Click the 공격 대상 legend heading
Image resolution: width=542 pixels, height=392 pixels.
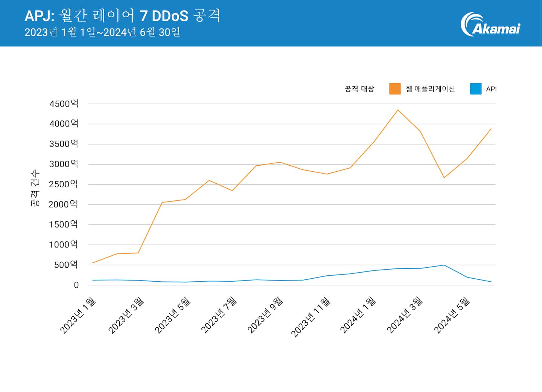359,89
